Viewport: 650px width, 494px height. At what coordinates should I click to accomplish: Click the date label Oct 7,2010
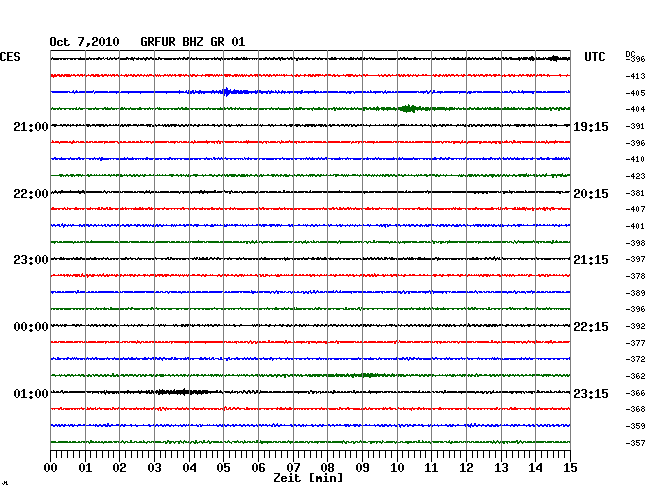coord(84,42)
